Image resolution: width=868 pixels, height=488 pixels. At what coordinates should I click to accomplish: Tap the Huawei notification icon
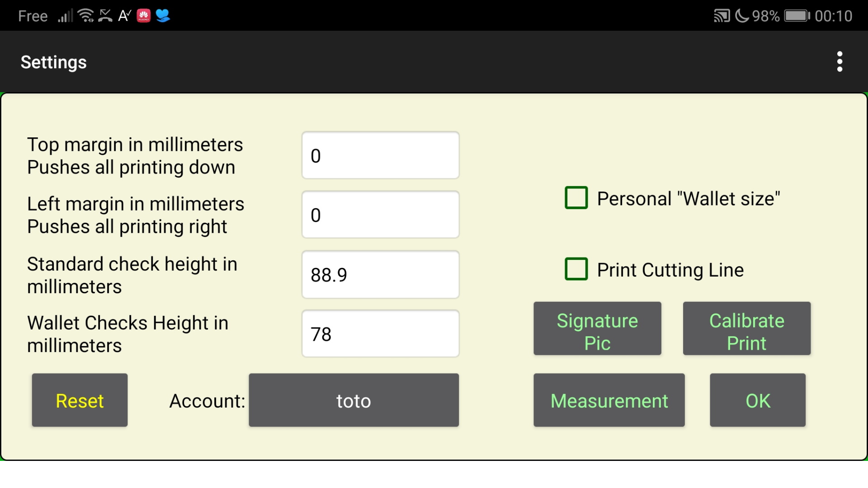(x=144, y=15)
